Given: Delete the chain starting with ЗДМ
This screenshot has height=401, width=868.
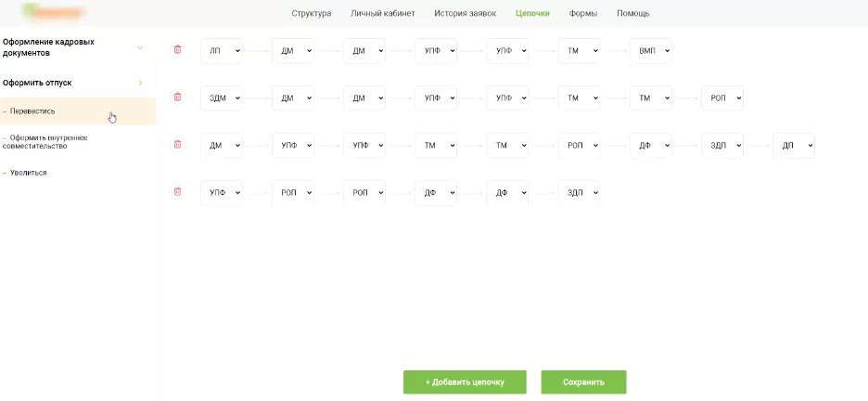Looking at the screenshot, I should click(x=178, y=97).
